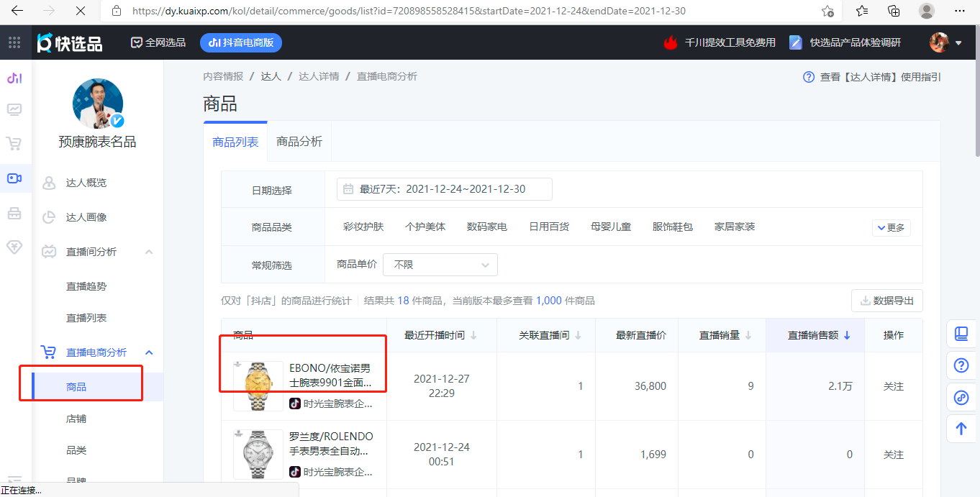Open the browser favorites star list
The image size is (980, 497).
click(x=862, y=12)
